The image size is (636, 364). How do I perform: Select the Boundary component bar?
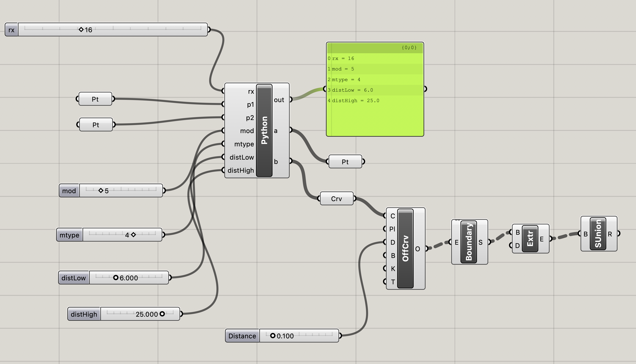tap(469, 242)
